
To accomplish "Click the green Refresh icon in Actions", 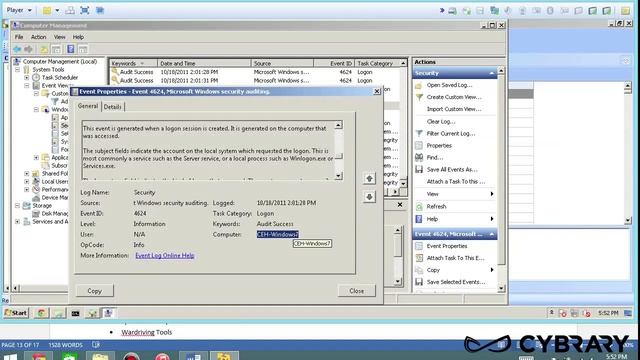I will tap(419, 207).
